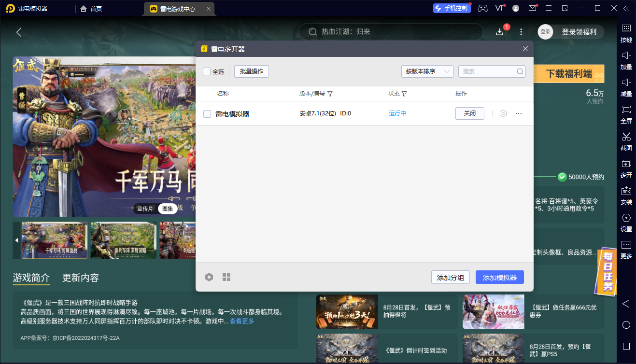Image resolution: width=636 pixels, height=364 pixels.
Task: Click previous arrow on thumbnail strip
Action: [17, 240]
